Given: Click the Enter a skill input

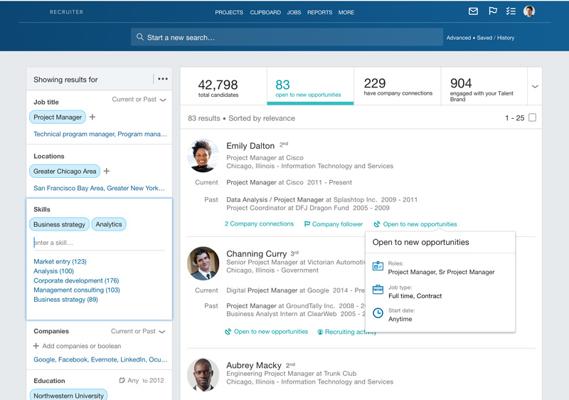Looking at the screenshot, I should click(x=98, y=242).
